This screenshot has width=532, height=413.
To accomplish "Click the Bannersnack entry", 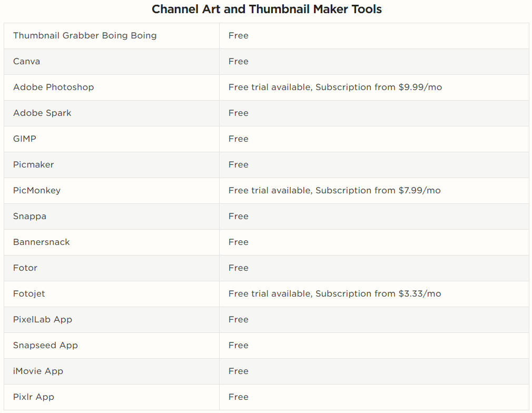I will click(42, 242).
